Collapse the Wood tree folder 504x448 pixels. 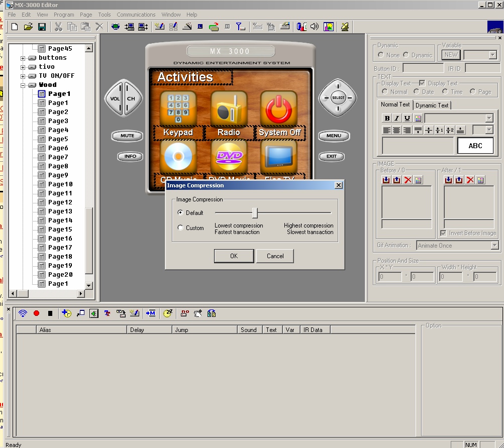(23, 85)
